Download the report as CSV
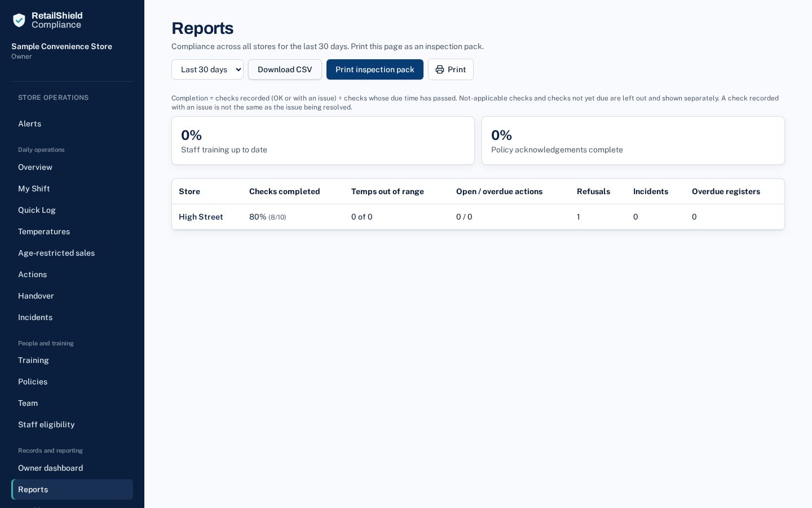This screenshot has height=508, width=812. (285, 69)
